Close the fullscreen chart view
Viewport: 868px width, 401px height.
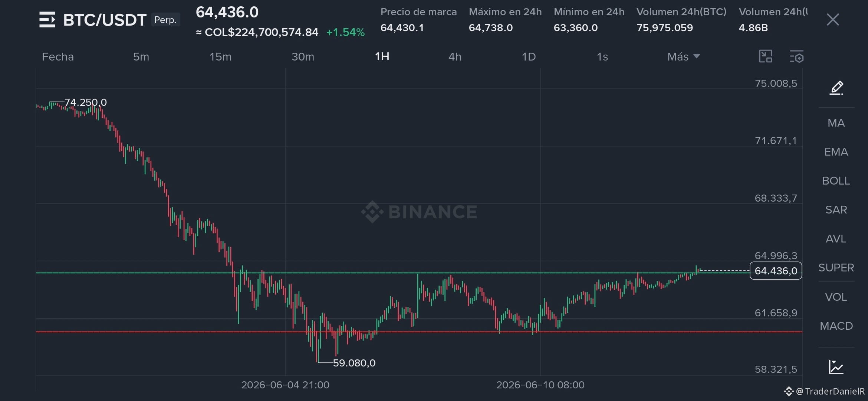point(833,20)
